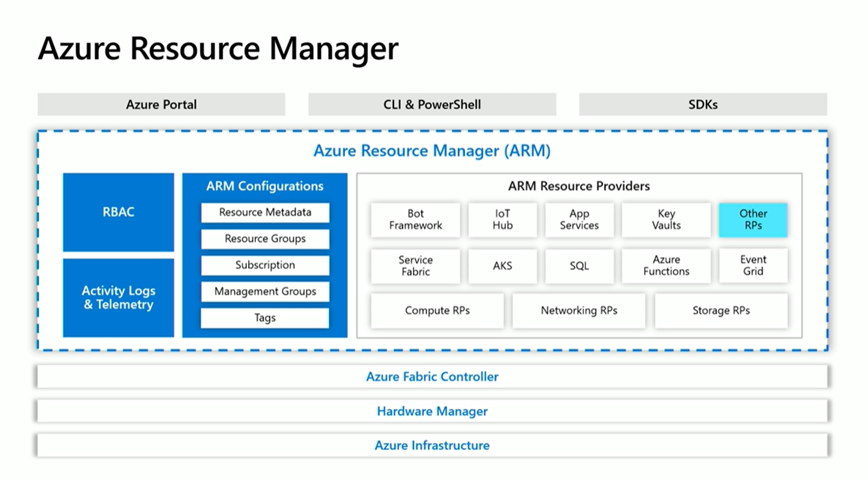868x481 pixels.
Task: Click the IoT Hub provider box
Action: pyautogui.click(x=502, y=220)
